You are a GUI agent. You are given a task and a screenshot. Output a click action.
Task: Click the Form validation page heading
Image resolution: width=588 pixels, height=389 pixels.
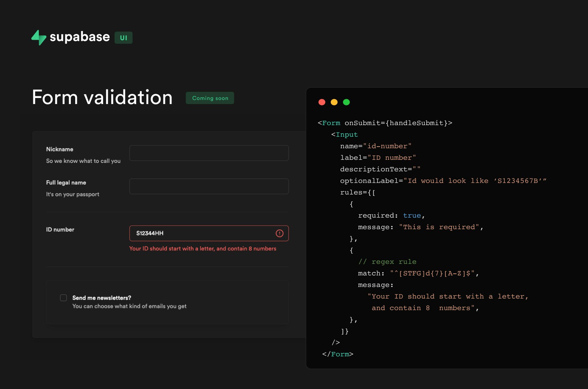tap(102, 98)
